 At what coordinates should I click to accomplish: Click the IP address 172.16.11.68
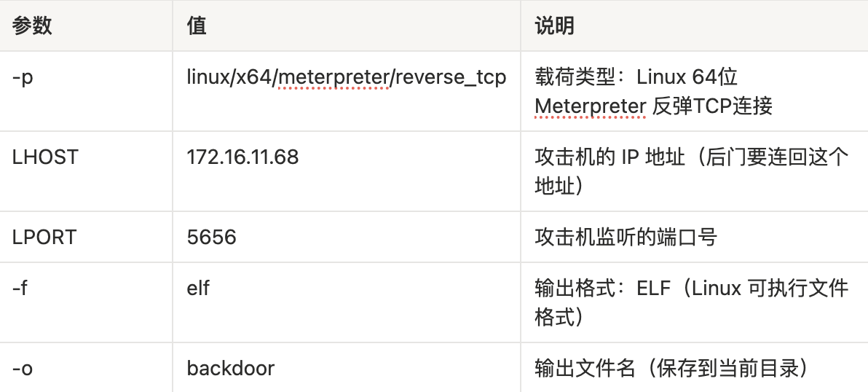[x=242, y=157]
